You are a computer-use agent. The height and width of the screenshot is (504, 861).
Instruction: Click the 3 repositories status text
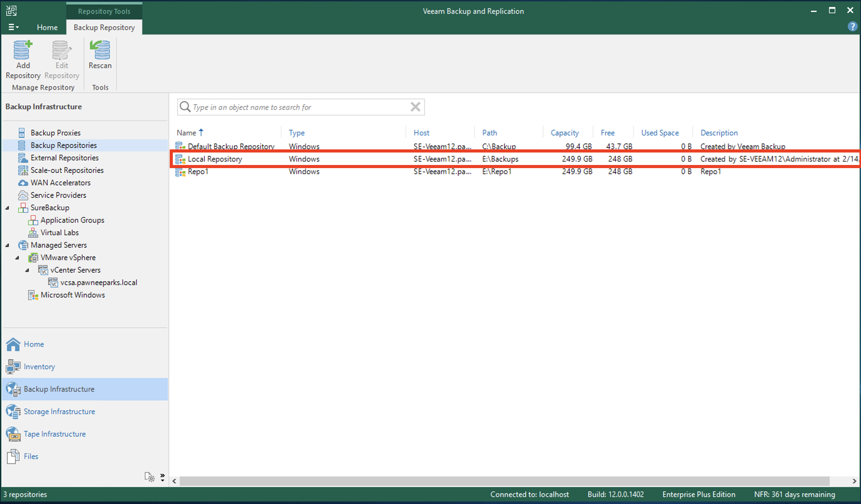click(x=25, y=494)
